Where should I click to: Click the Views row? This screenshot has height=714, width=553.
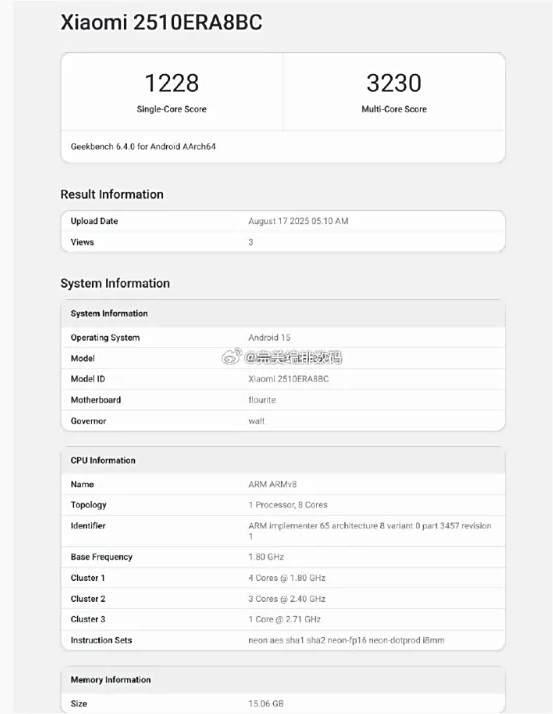pos(283,242)
